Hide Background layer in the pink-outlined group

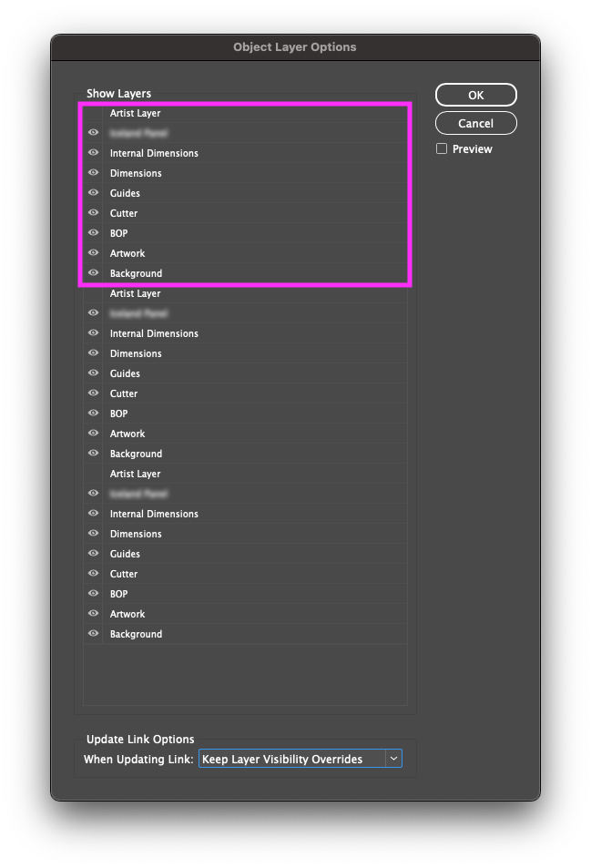[93, 273]
